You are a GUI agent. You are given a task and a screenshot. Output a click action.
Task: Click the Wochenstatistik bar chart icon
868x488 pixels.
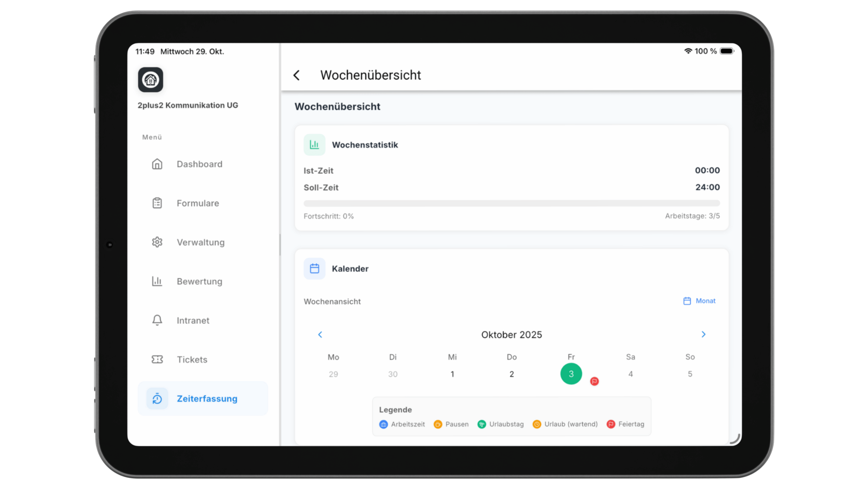pos(314,145)
